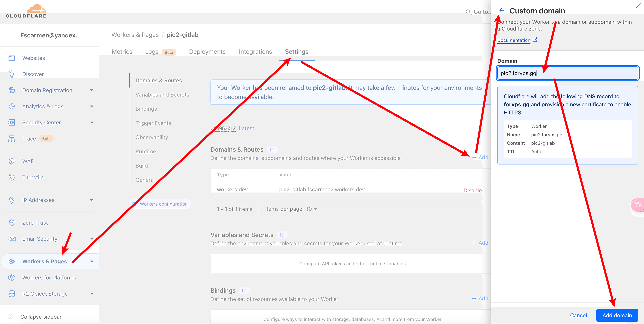This screenshot has height=324, width=644.
Task: Close the Custom domain panel
Action: click(x=638, y=6)
